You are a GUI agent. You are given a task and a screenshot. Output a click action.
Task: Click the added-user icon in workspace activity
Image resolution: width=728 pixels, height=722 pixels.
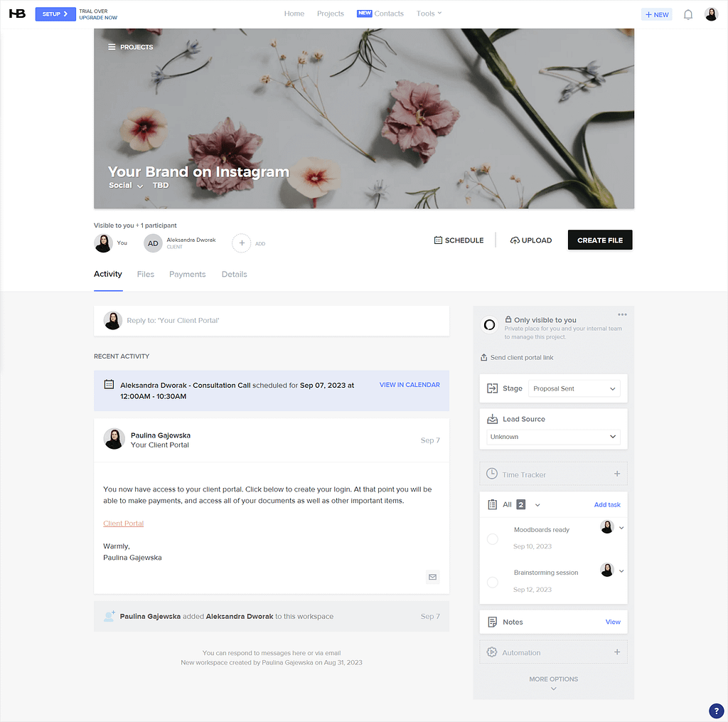[x=109, y=616]
